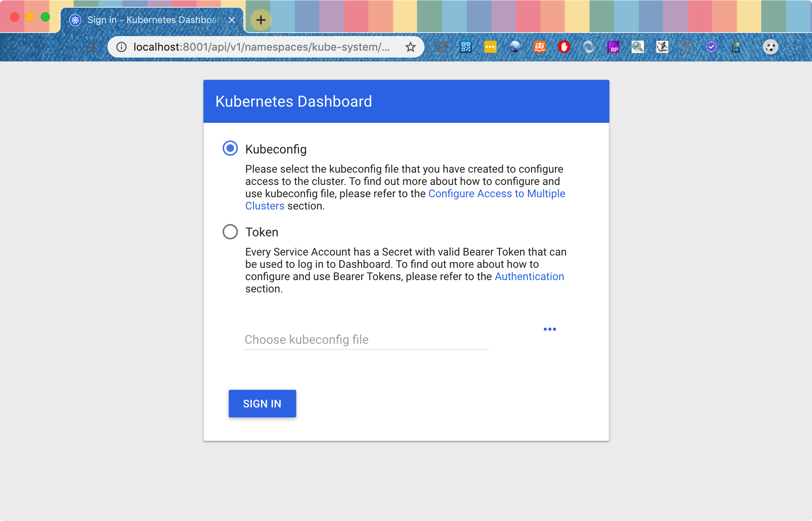Open Chrome's three-dot menu

click(x=795, y=47)
